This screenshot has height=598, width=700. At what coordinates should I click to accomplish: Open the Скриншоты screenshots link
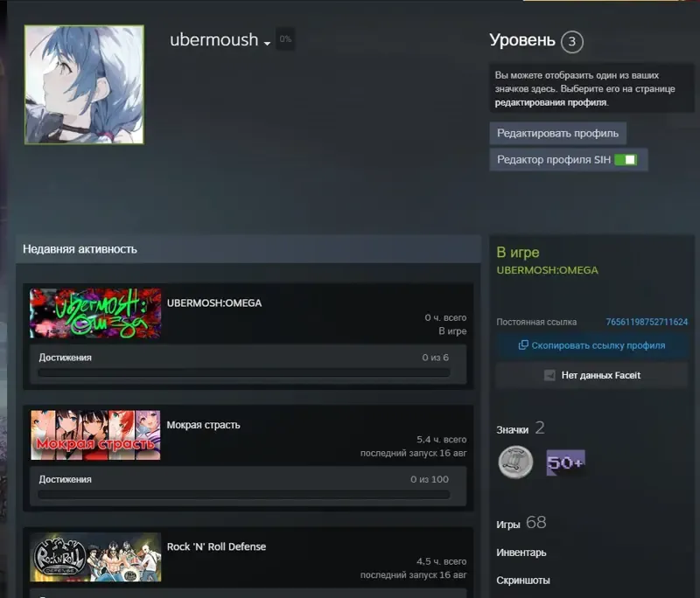523,581
